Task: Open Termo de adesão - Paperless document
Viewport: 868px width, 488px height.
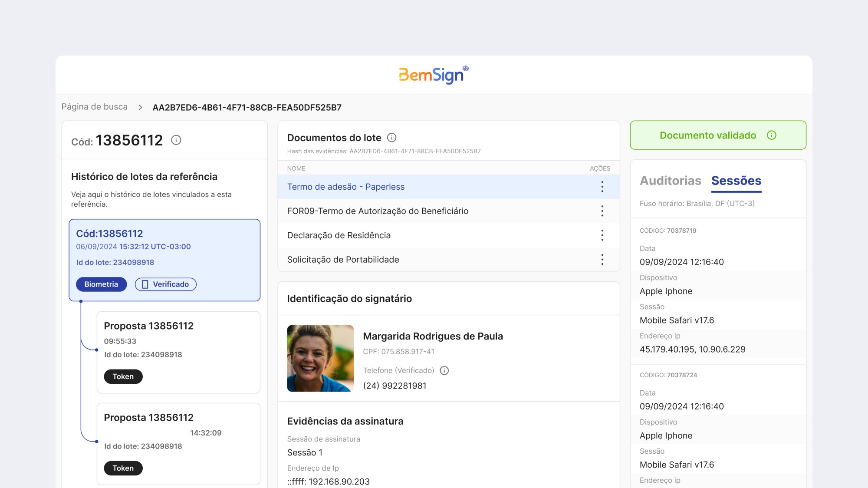Action: pos(346,187)
